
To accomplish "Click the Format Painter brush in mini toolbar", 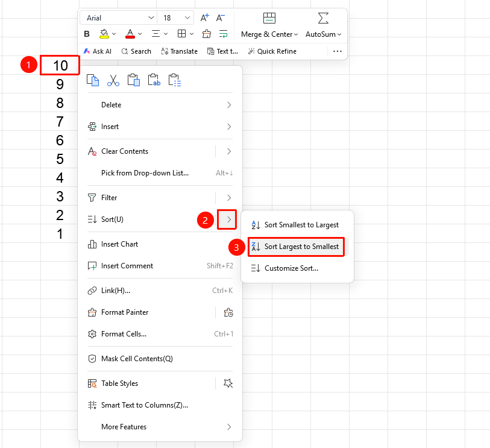I will tap(207, 34).
